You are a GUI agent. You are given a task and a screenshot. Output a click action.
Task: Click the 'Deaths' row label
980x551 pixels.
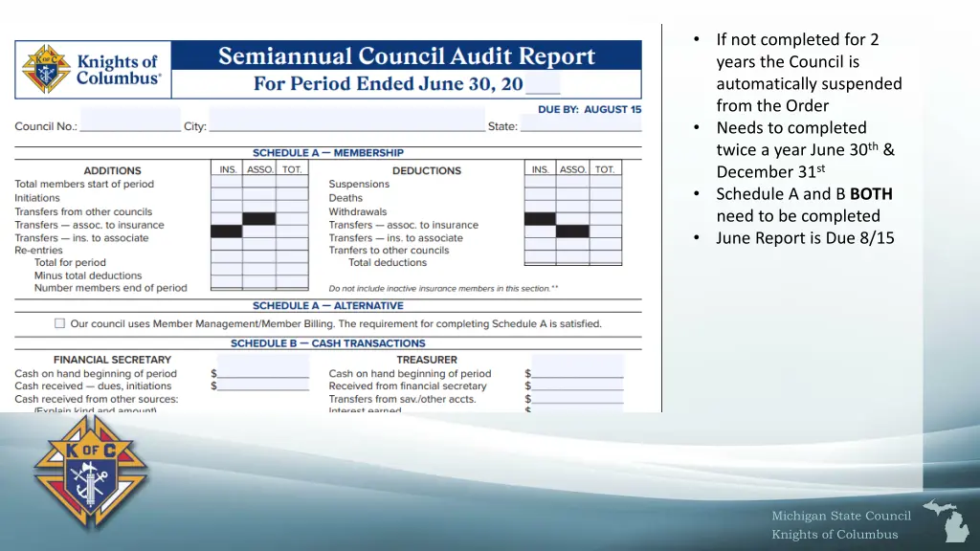345,197
